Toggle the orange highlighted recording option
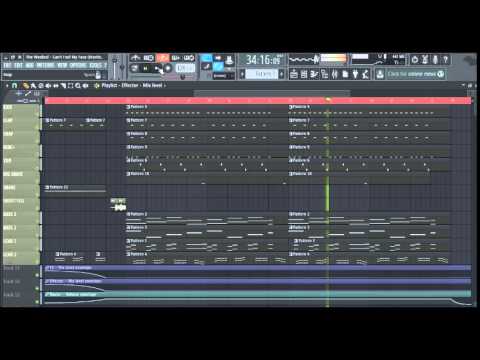 coord(162,58)
